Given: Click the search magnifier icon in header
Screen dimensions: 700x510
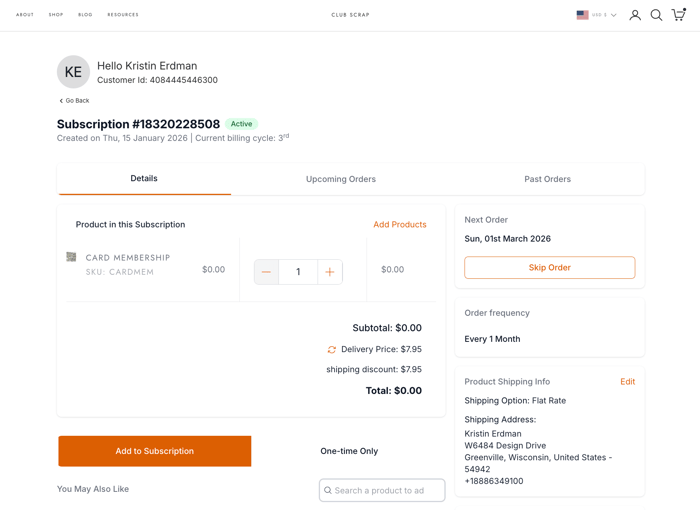Looking at the screenshot, I should [x=656, y=15].
